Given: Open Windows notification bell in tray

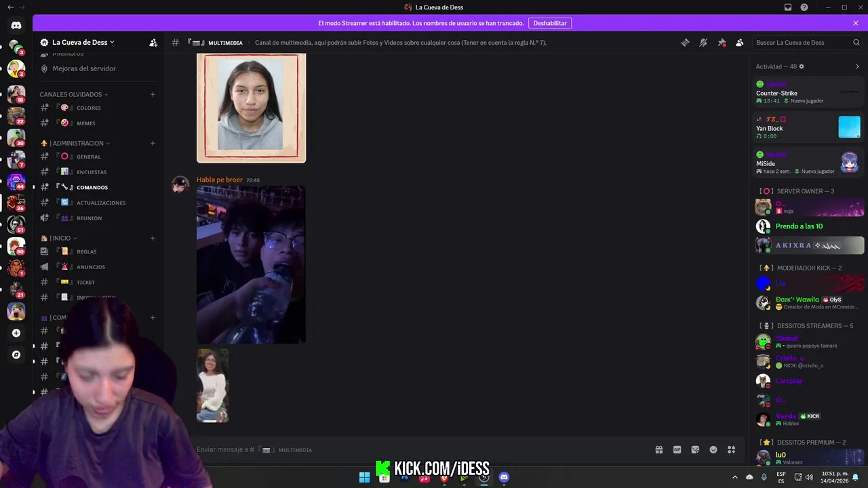Looking at the screenshot, I should point(856,477).
